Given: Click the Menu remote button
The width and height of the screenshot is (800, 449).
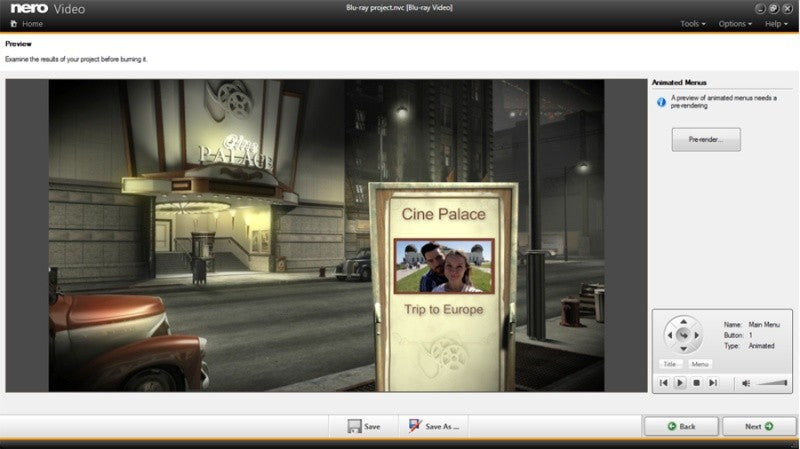Looking at the screenshot, I should 699,364.
